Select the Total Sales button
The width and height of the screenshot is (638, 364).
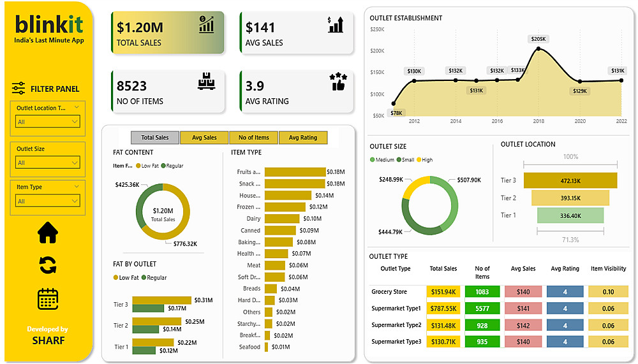coord(154,138)
